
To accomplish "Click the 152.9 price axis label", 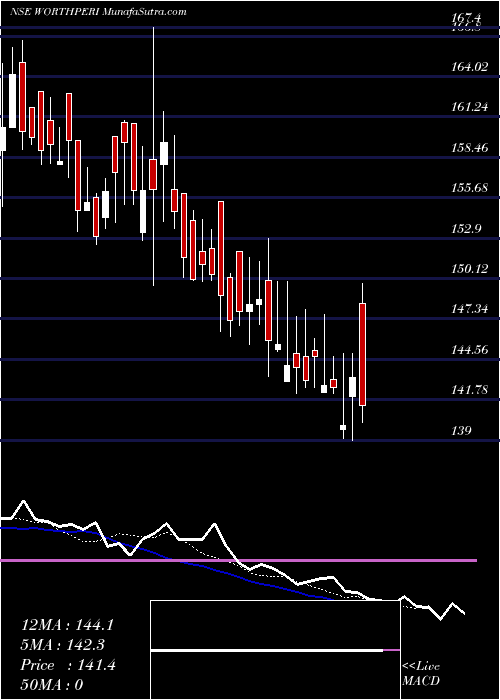I will 467,229.
